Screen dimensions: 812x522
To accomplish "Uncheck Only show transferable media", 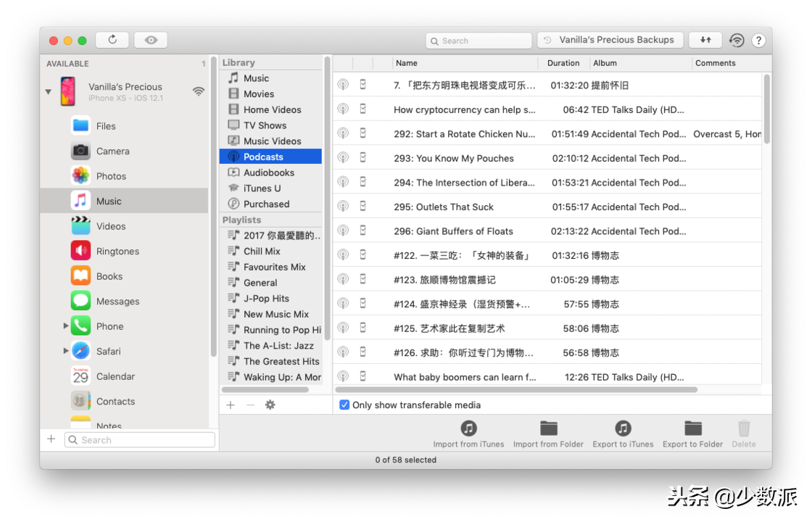I will point(344,405).
